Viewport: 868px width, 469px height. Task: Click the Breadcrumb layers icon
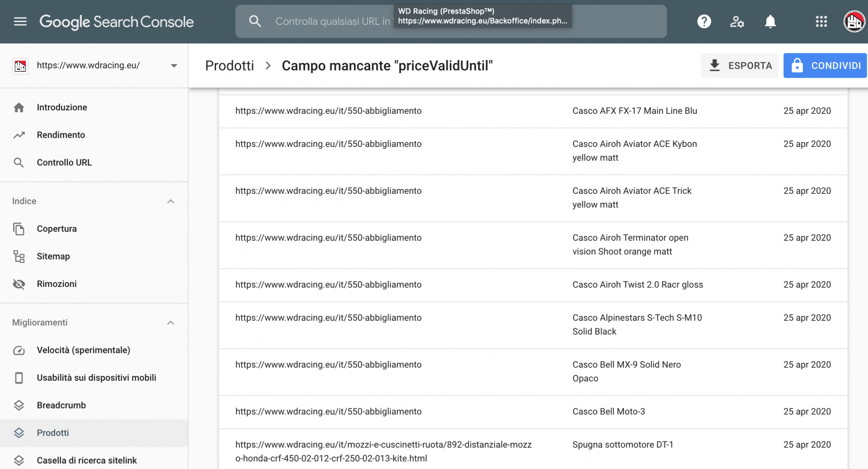pos(19,405)
